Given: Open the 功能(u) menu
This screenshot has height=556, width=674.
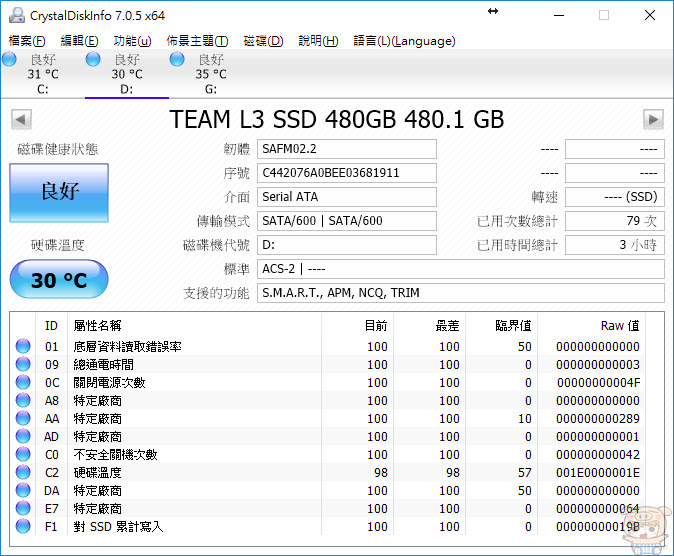Looking at the screenshot, I should [132, 41].
